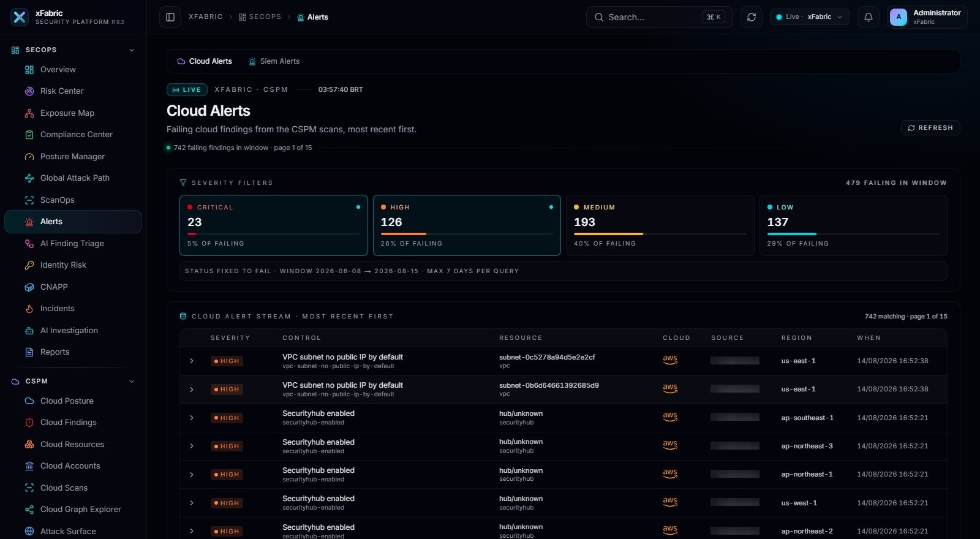This screenshot has width=980, height=539.
Task: Toggle the Medium severity filter card
Action: click(660, 225)
